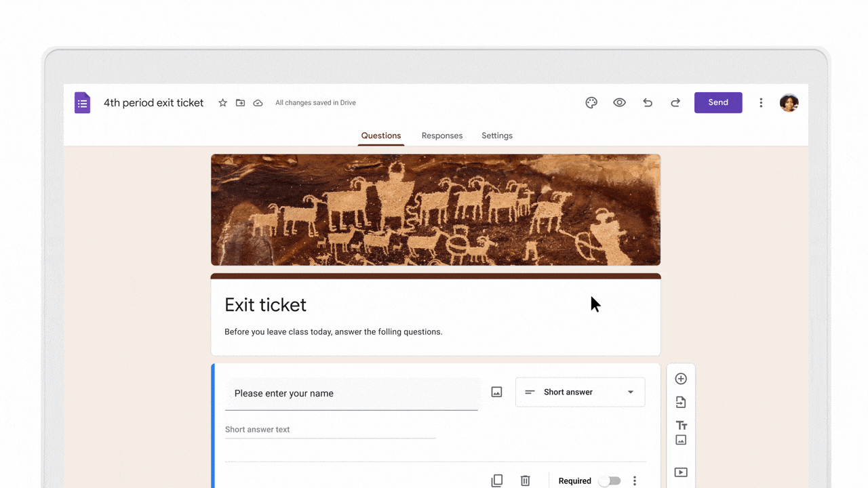868x488 pixels.
Task: Duplicate the name question
Action: coord(496,480)
